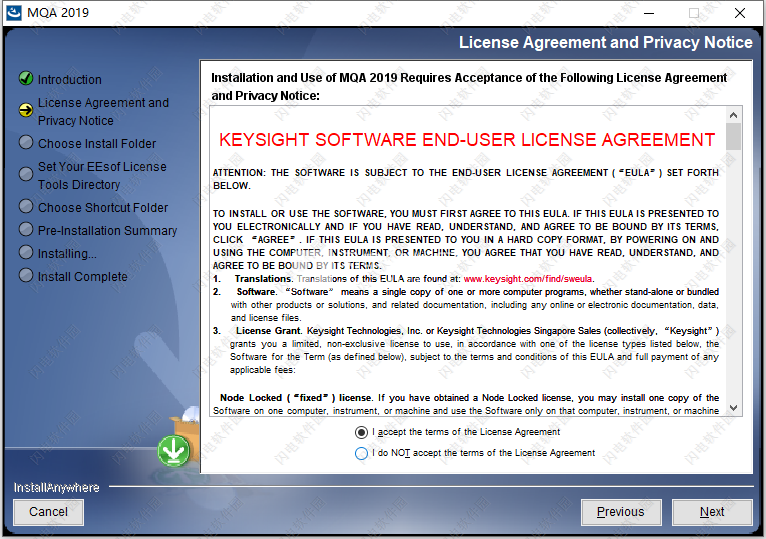Click the circle icon beside Installing...
The image size is (766, 539).
[26, 252]
